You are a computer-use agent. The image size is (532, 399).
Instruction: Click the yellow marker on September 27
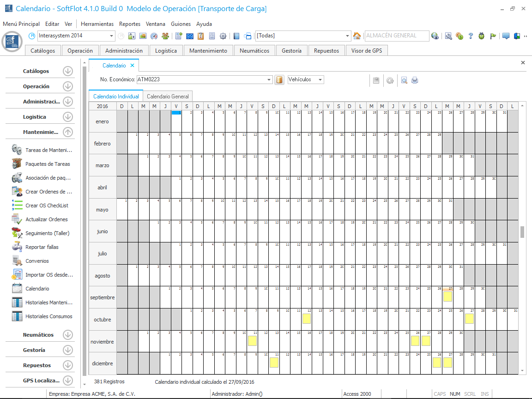[x=447, y=296]
